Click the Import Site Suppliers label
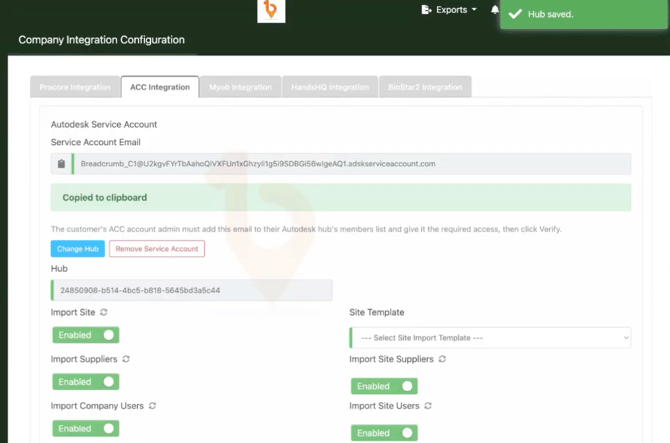 coord(391,359)
